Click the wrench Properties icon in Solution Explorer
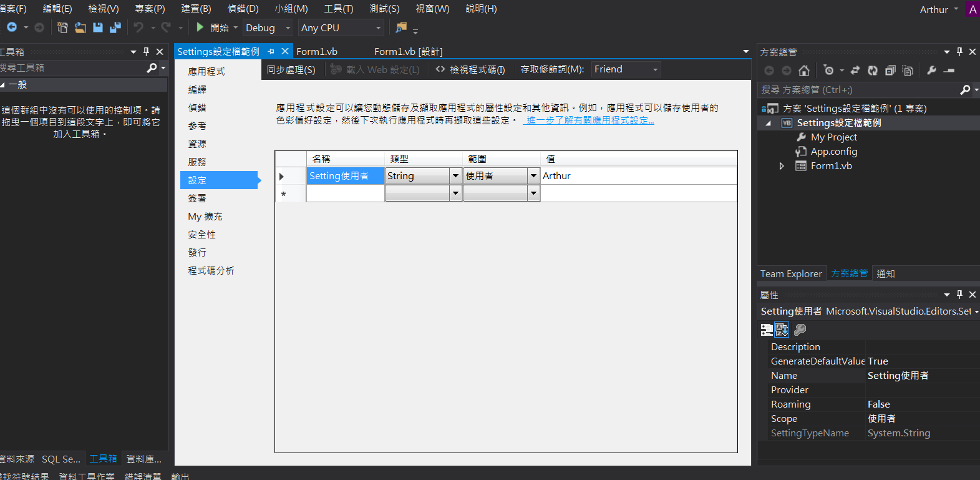Screen dimensions: 980x480 pos(931,71)
